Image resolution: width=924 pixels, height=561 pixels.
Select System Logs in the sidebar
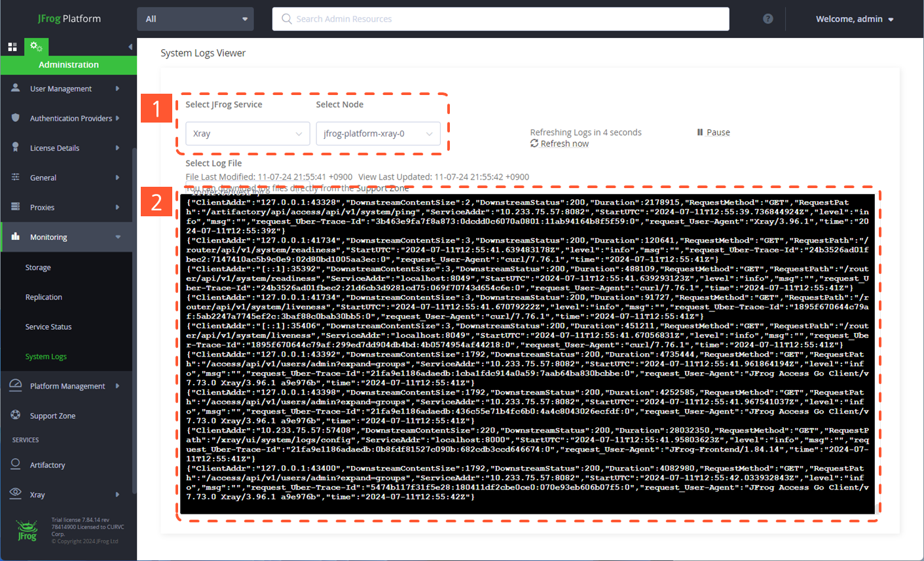(46, 357)
